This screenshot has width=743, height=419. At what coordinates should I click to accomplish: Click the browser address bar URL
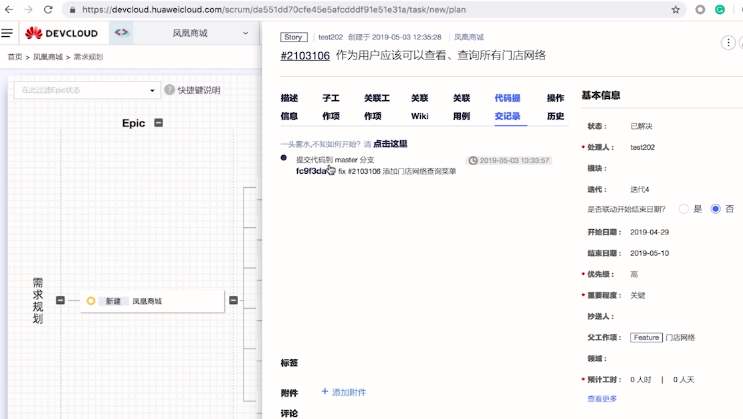pos(274,9)
